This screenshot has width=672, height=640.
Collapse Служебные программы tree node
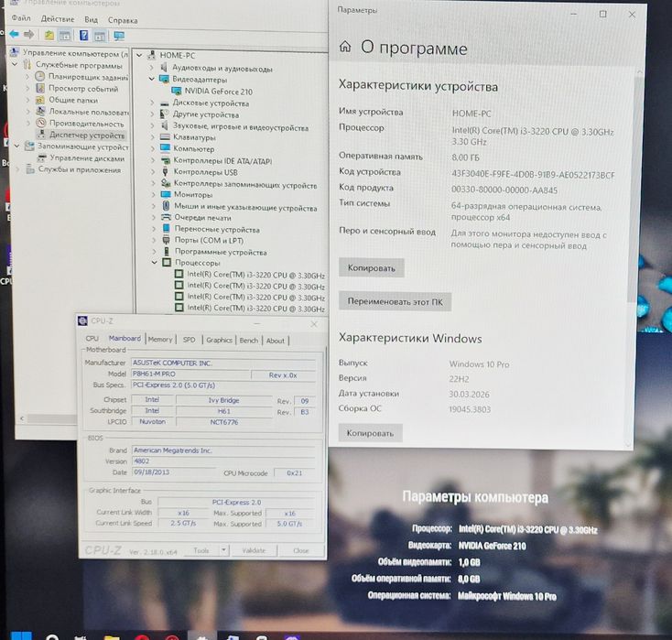(15, 65)
